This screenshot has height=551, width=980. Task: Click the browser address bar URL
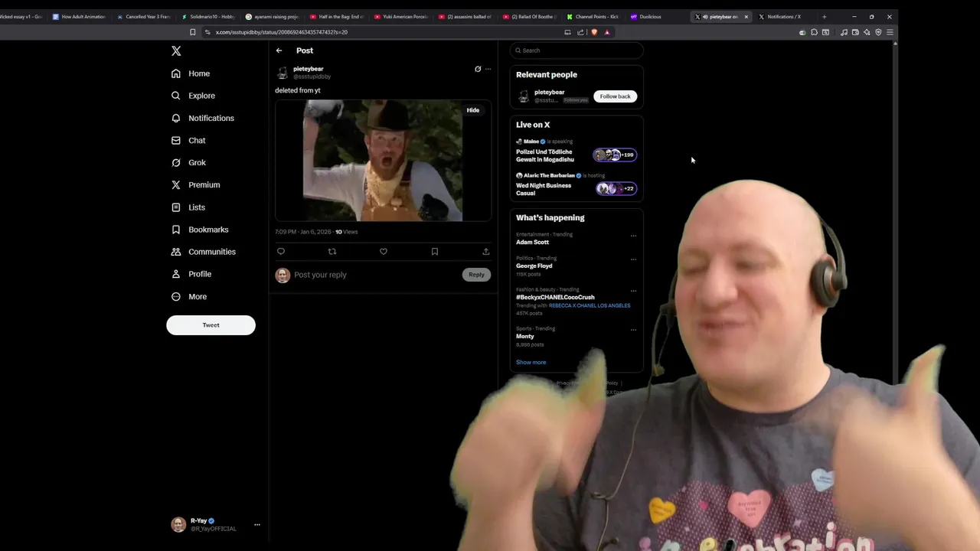point(282,32)
